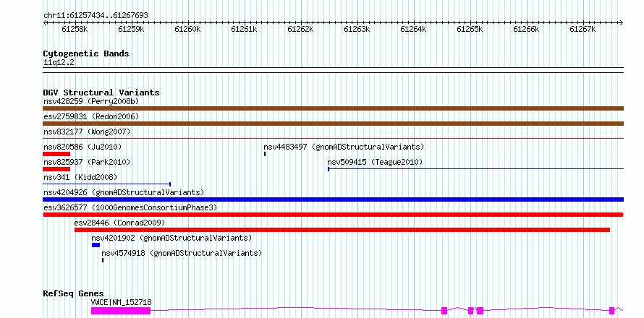Click the nsv428259 (Perry2008b) brown variant bar
This screenshot has height=318, width=644.
(333, 108)
